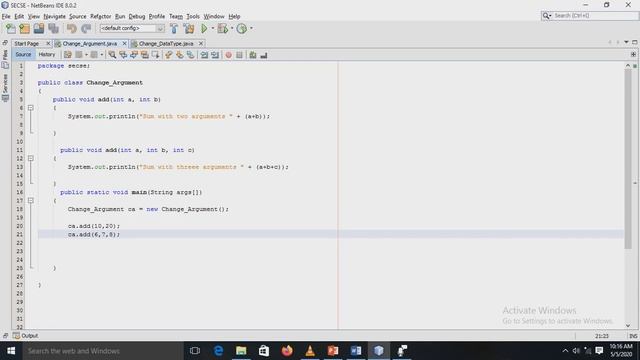Click the History view button
640x360 pixels.
[47, 54]
